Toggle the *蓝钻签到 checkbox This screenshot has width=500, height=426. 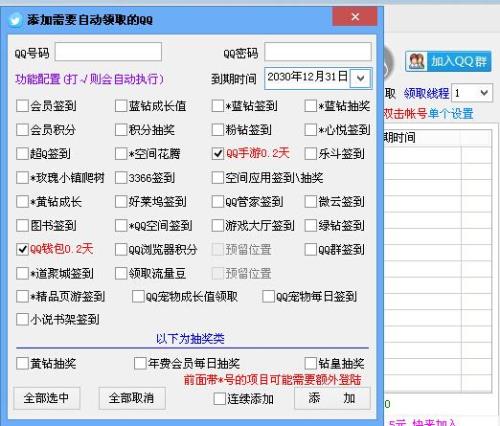[217, 106]
